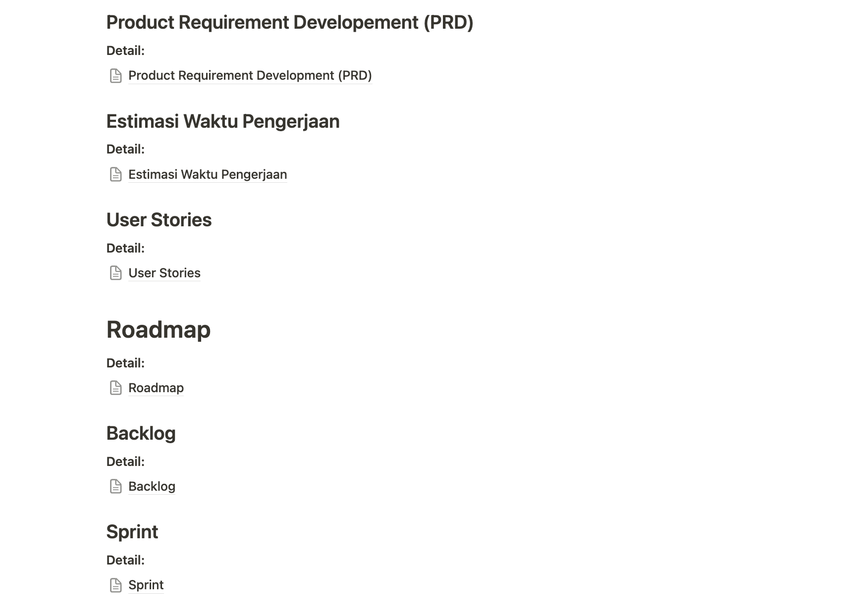
Task: Open the Product Requirement Development (PRD) page link
Action: pos(250,75)
